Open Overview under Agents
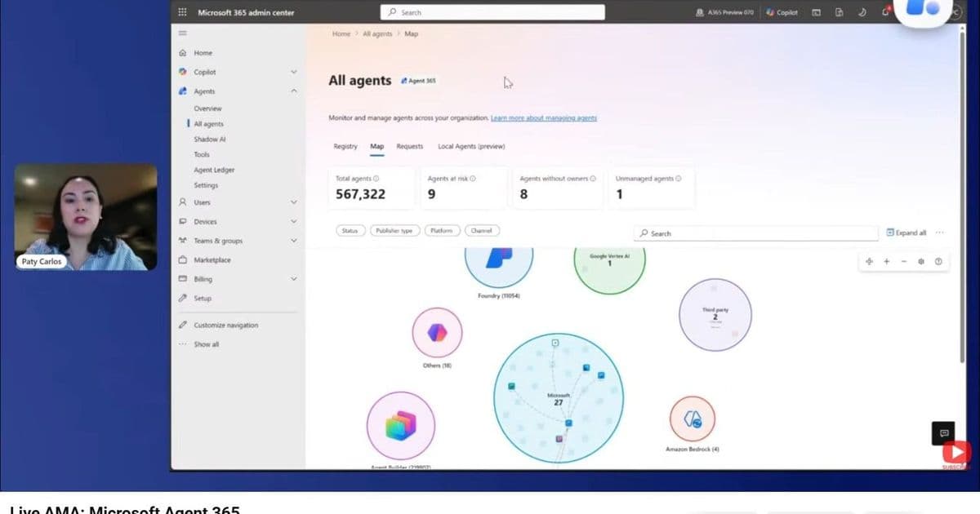 point(207,109)
